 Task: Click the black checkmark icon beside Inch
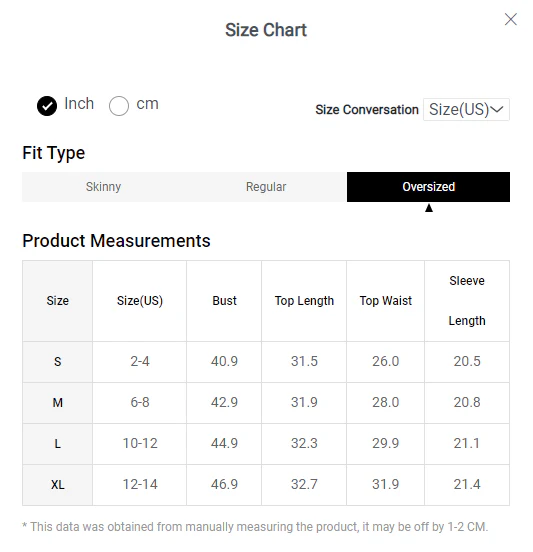coord(47,106)
